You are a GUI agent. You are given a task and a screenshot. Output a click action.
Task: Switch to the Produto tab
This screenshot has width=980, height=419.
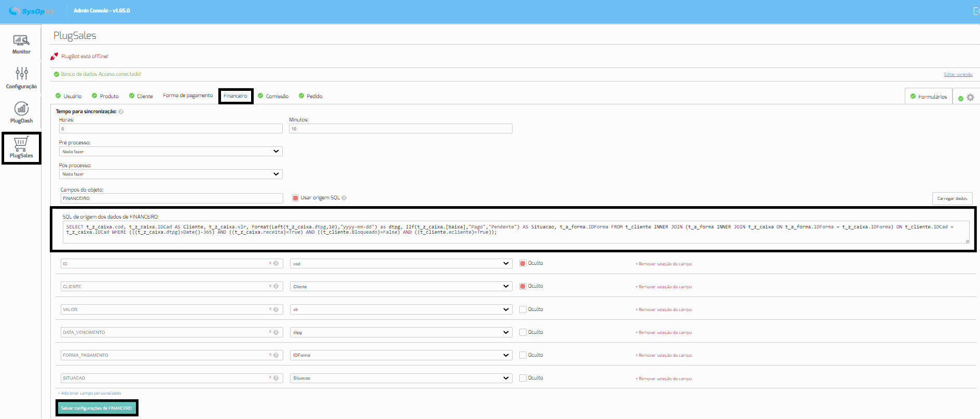click(105, 96)
